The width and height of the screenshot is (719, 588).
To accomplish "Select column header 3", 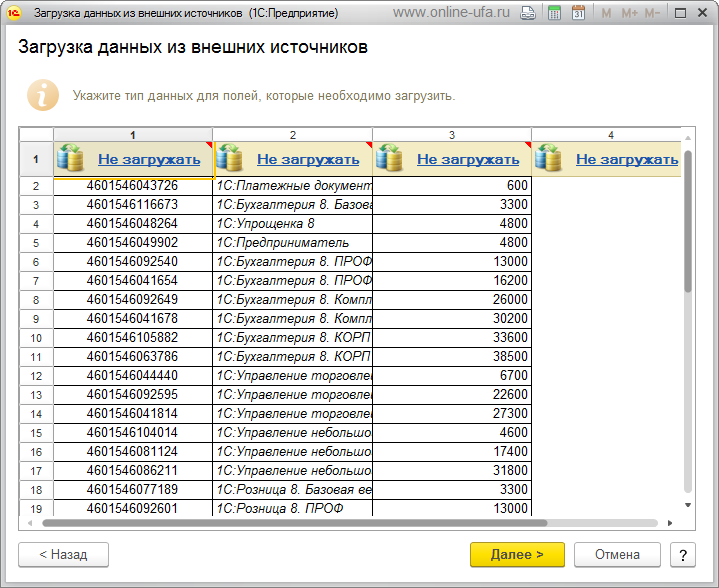I will tap(452, 135).
